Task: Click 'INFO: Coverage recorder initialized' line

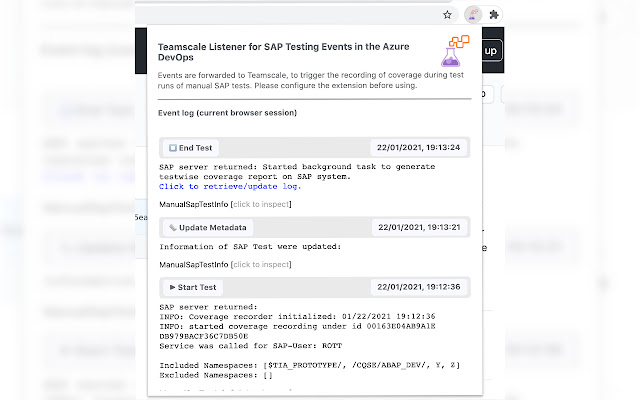Action: 297,316
